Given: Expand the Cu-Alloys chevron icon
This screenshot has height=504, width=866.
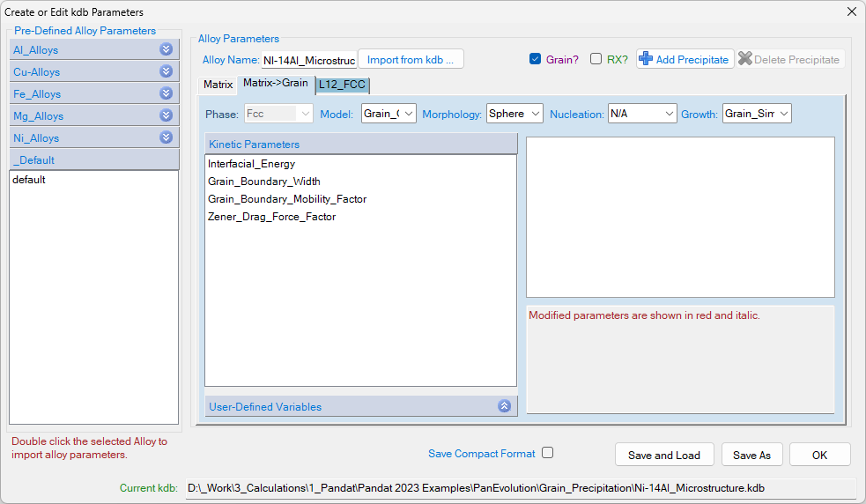Looking at the screenshot, I should click(x=166, y=71).
